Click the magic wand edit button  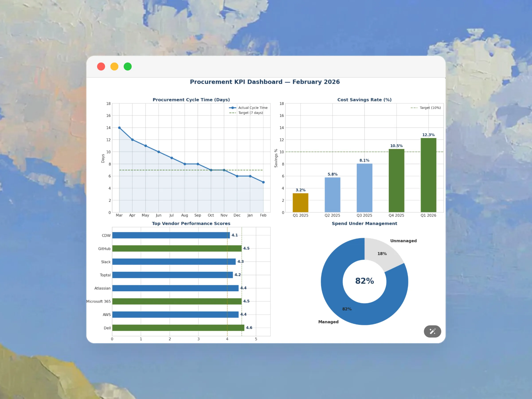[x=432, y=331]
